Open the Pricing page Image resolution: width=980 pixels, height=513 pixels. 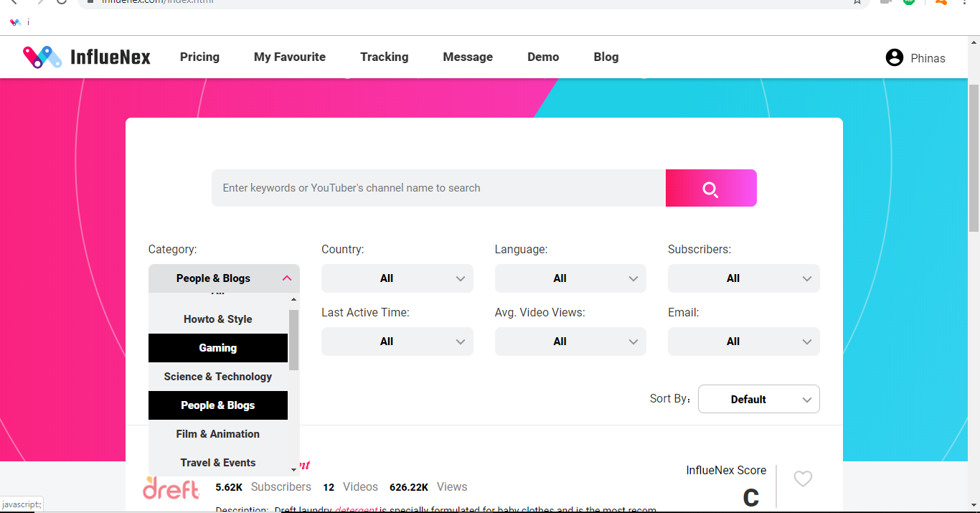[199, 57]
